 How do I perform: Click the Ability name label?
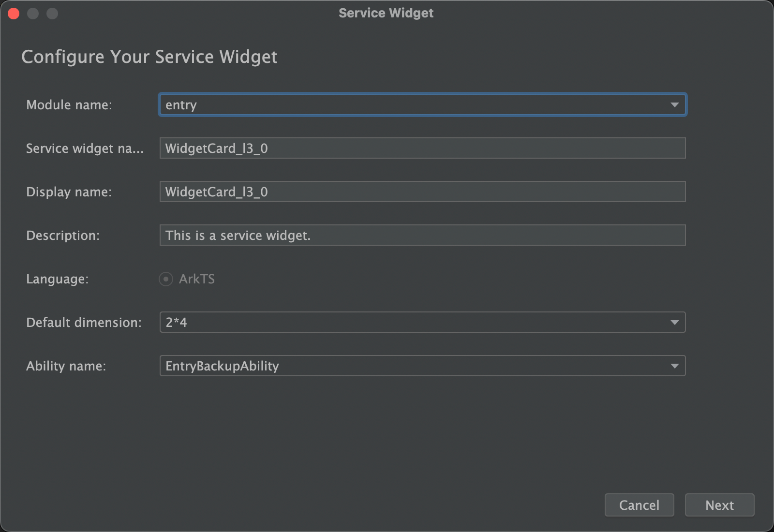(x=66, y=366)
